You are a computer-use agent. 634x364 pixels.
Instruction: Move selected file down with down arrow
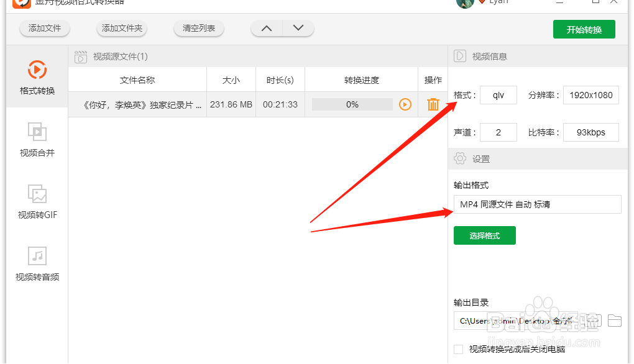(x=298, y=29)
